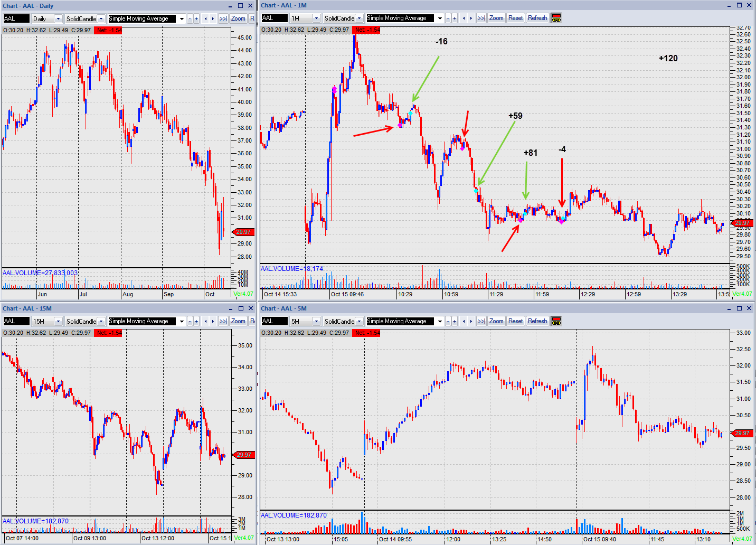Click the Zoom button in the 5M chart
This screenshot has height=545, width=756.
click(x=496, y=321)
